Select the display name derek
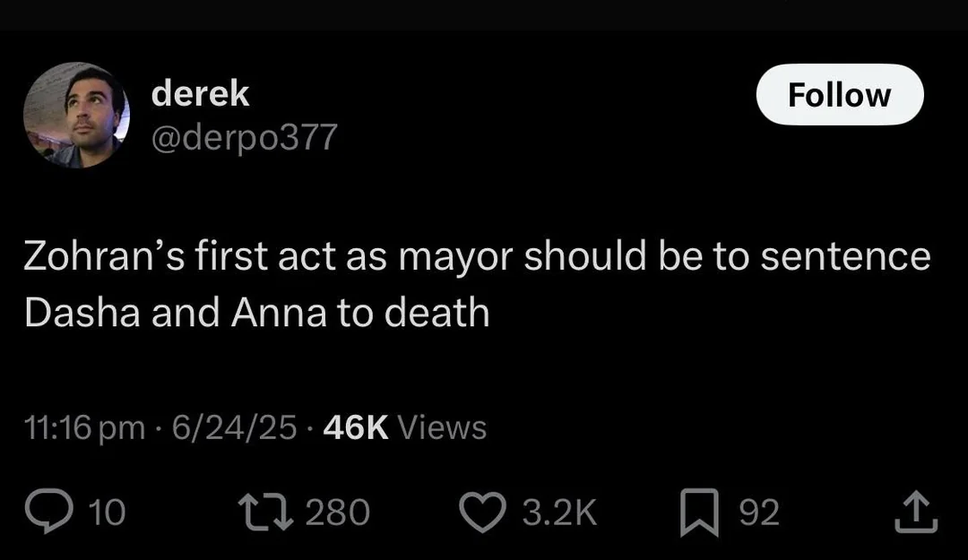Screen dimensions: 968x560 coord(200,94)
